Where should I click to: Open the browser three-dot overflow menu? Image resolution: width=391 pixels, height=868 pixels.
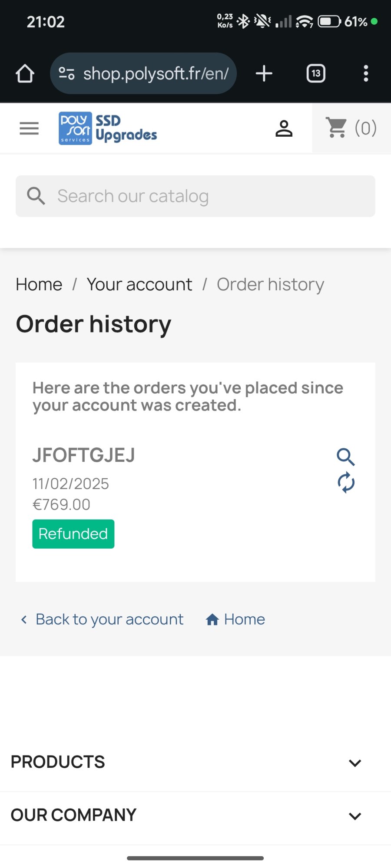(x=366, y=73)
